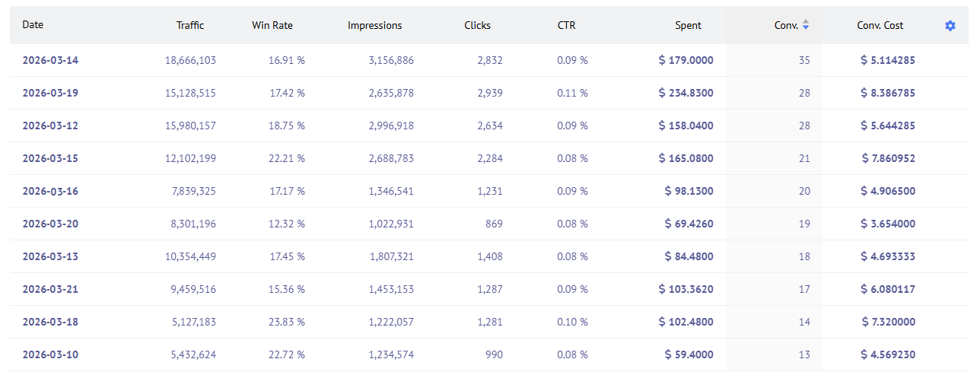Open the 2026-03-14 date row

[x=50, y=61]
